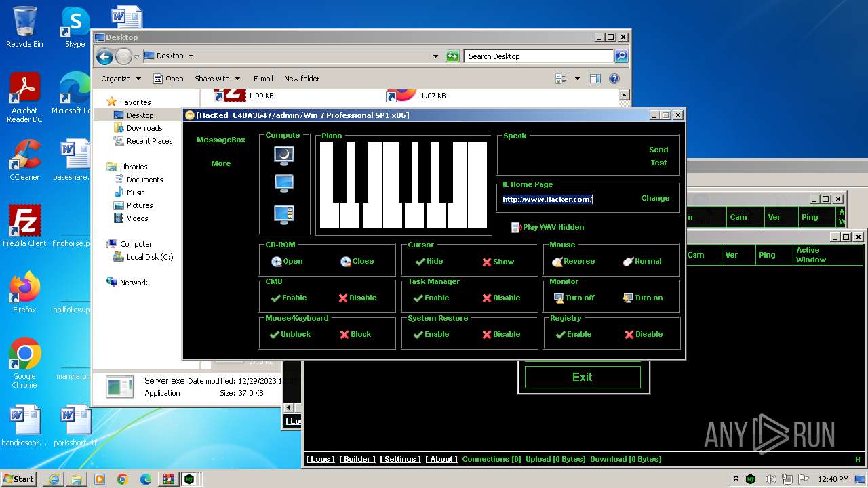Click the Explorer help icon
Viewport: 868px width, 488px height.
614,79
